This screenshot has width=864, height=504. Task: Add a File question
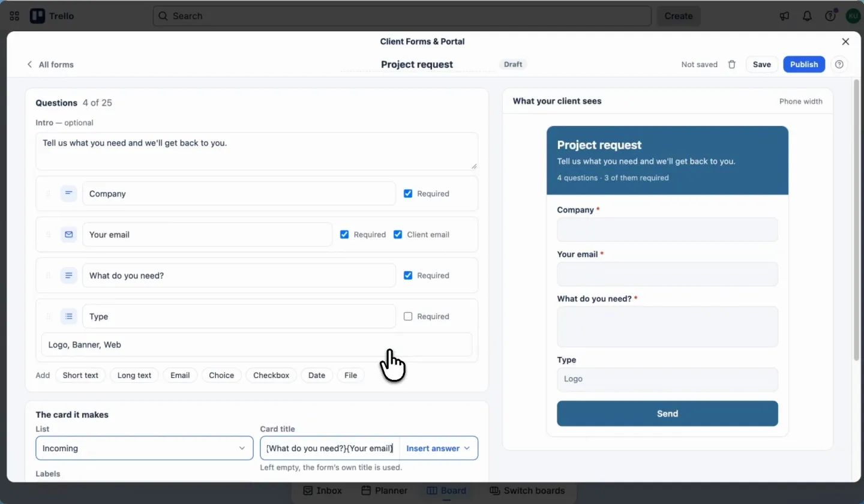click(351, 376)
